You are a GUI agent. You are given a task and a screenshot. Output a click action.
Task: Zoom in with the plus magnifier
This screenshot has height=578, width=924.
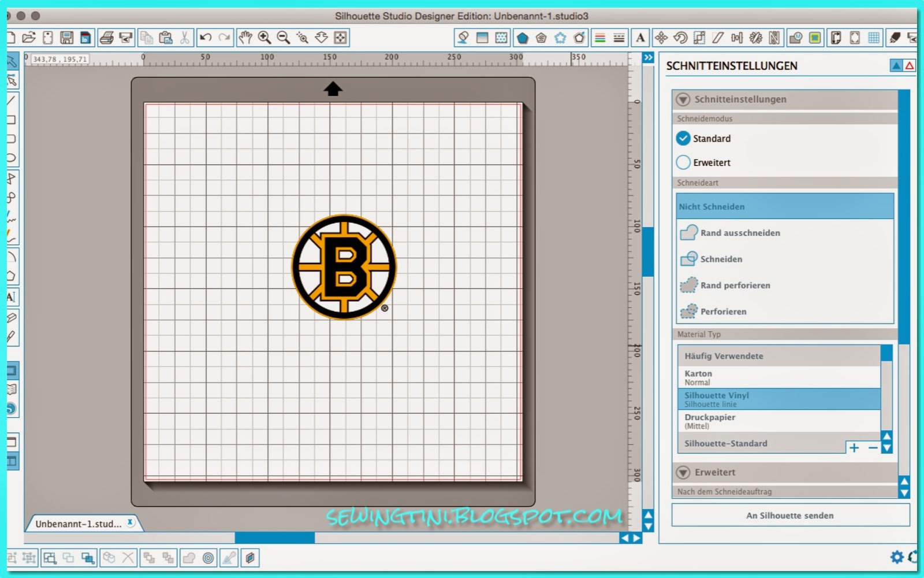click(264, 38)
